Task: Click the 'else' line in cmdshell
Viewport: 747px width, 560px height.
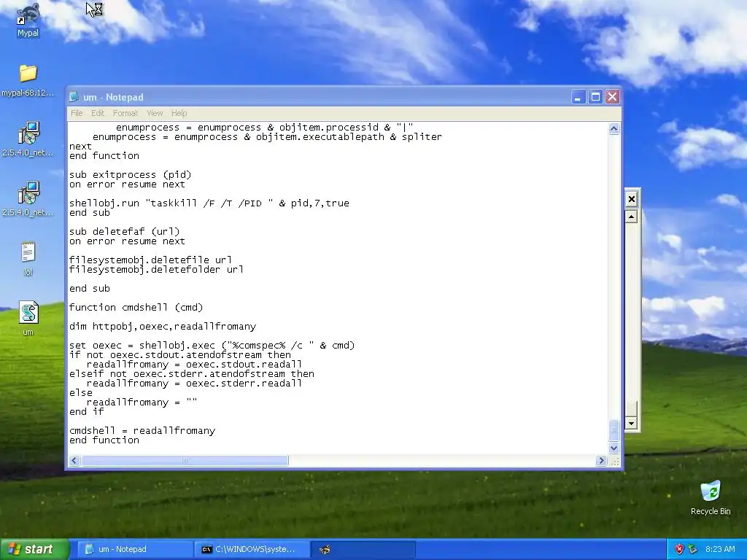Action: click(80, 392)
